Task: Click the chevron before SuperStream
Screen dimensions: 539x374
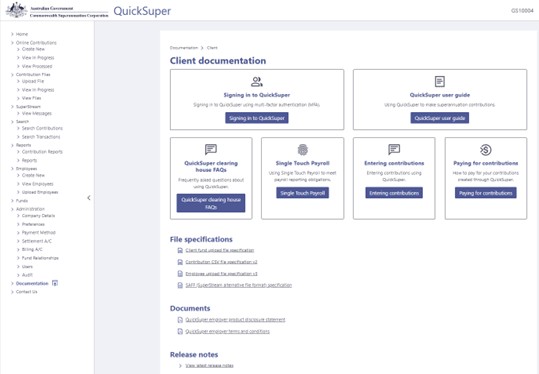Action: pyautogui.click(x=12, y=107)
